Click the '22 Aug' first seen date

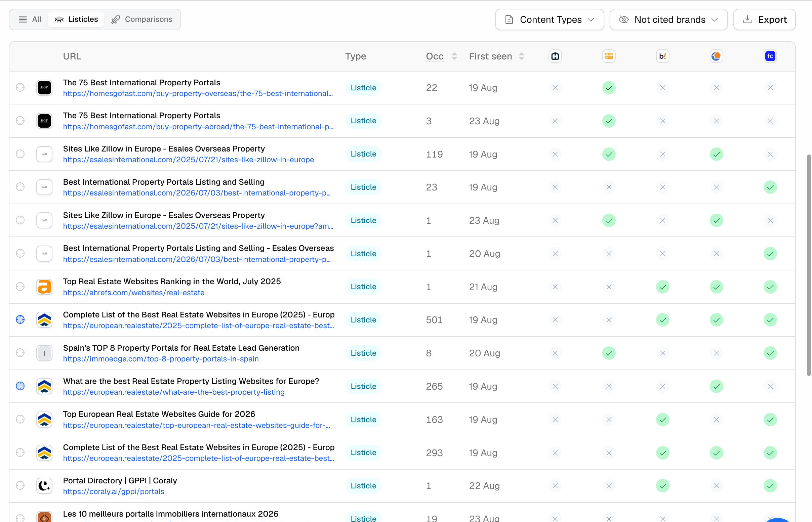tap(484, 486)
